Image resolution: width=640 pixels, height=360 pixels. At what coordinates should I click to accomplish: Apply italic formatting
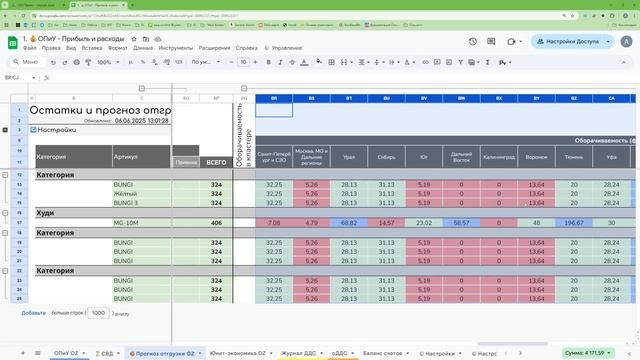(x=280, y=62)
